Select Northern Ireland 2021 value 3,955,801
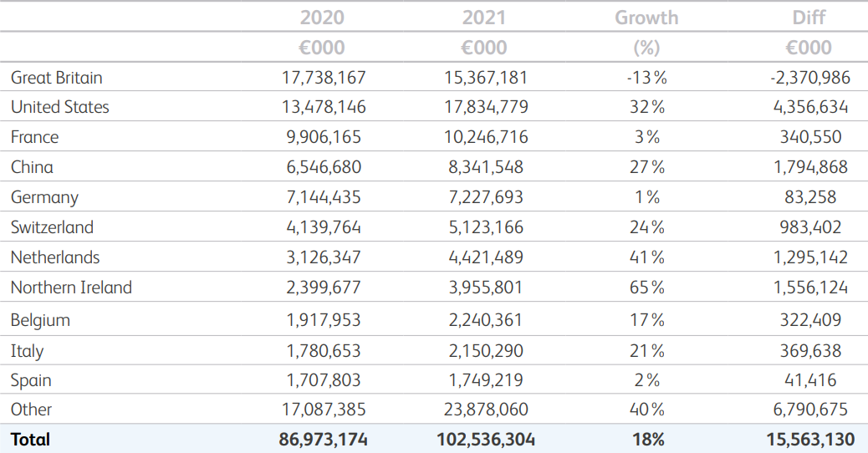Viewport: 868px width, 453px height. click(x=486, y=288)
